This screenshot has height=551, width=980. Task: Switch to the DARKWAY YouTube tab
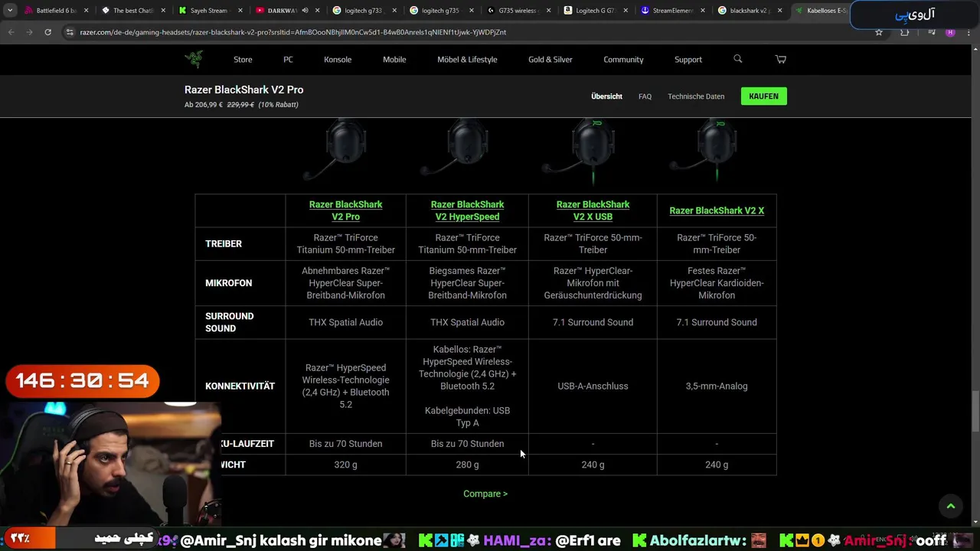(287, 11)
